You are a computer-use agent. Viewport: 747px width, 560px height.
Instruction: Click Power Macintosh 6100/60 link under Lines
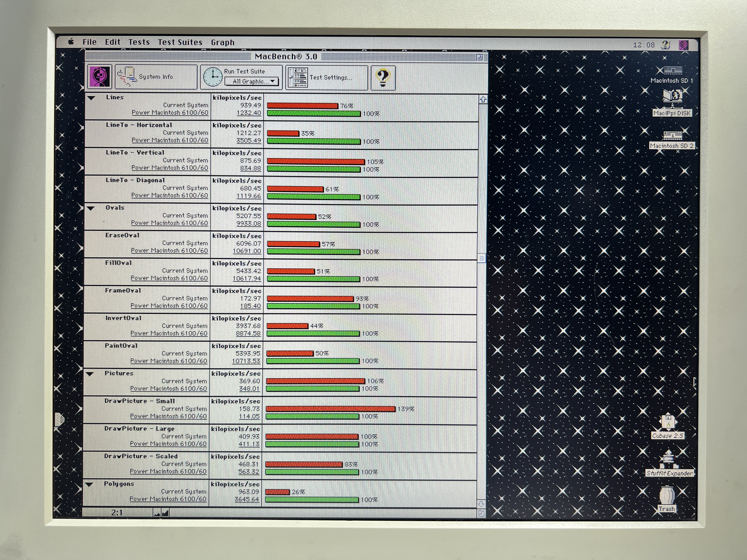[x=170, y=113]
